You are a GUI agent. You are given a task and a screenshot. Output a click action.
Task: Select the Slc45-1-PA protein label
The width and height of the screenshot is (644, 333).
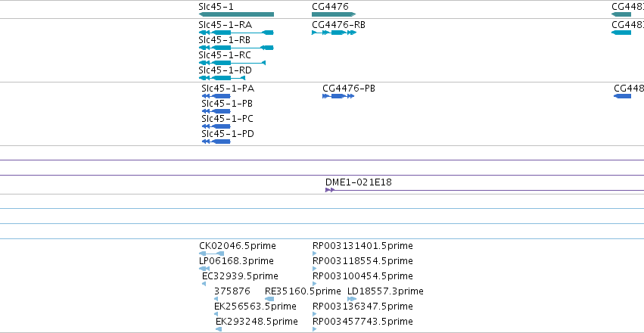[x=228, y=89]
